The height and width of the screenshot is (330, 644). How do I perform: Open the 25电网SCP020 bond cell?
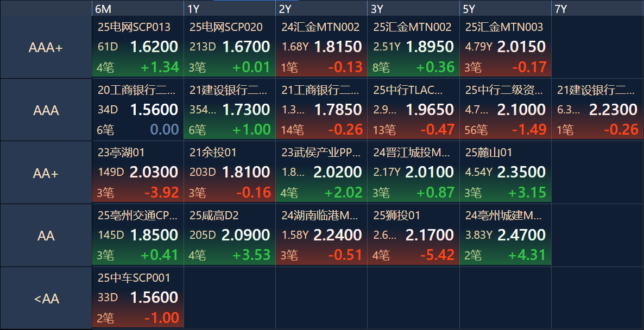coord(230,47)
